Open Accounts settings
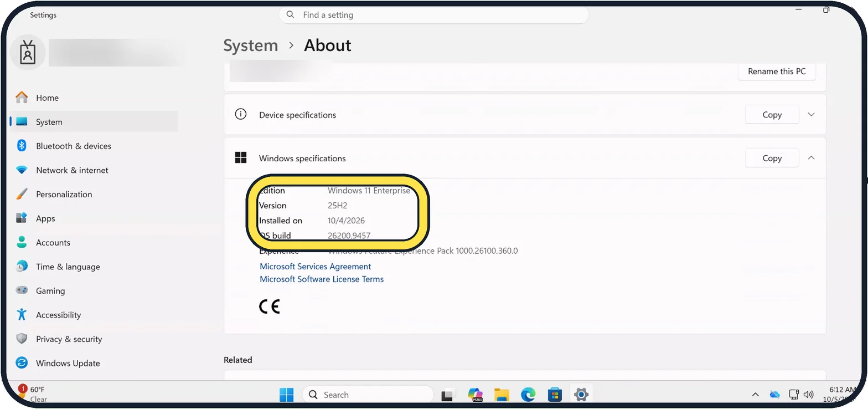The height and width of the screenshot is (409, 868). (94, 242)
